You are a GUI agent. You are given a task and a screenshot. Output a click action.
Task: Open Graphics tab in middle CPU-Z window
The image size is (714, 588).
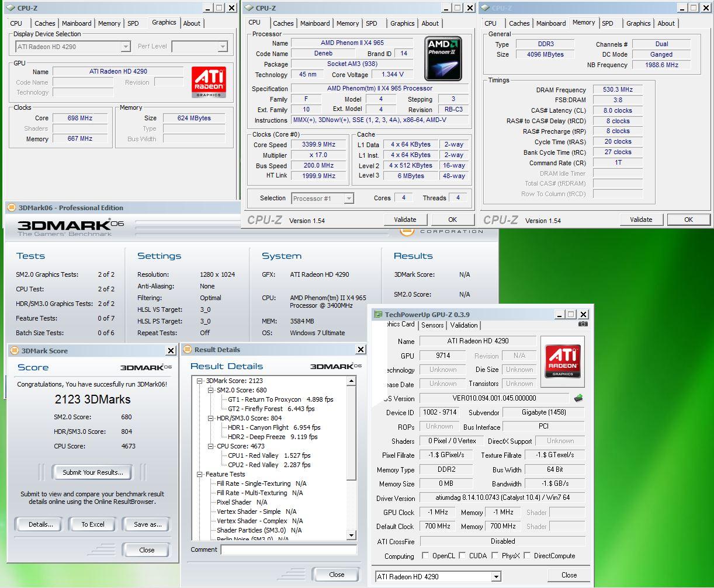[x=403, y=23]
